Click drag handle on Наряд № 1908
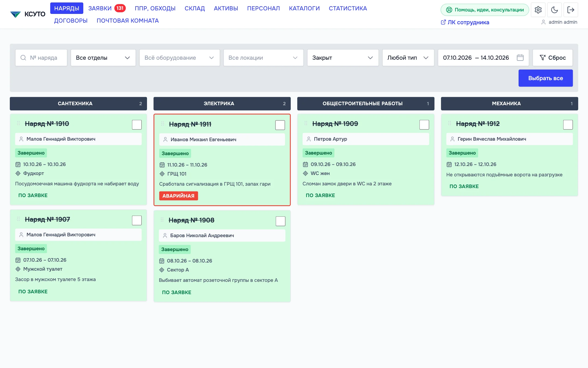 (162, 220)
